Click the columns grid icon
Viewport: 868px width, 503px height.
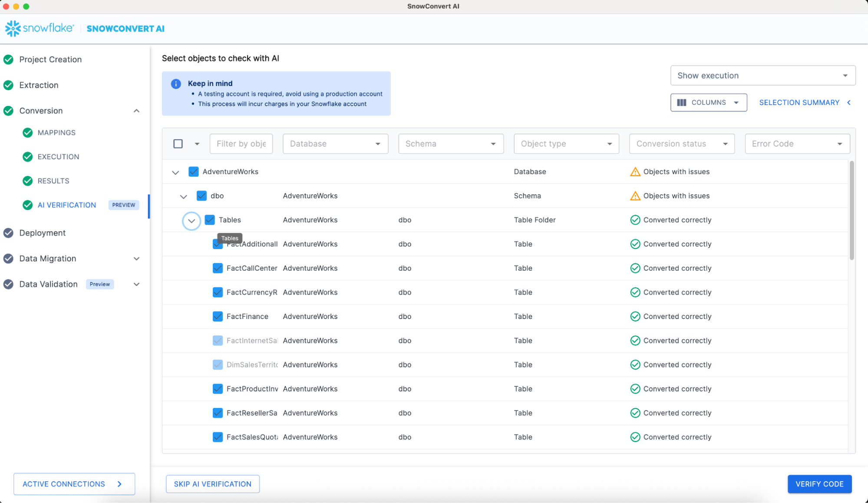[682, 102]
